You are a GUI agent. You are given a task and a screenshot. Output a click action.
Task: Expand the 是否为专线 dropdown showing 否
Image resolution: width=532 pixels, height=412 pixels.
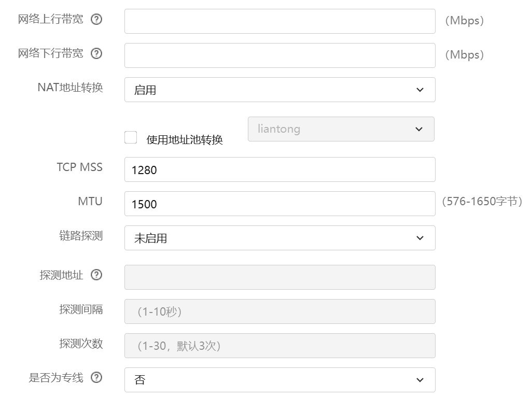pos(279,380)
